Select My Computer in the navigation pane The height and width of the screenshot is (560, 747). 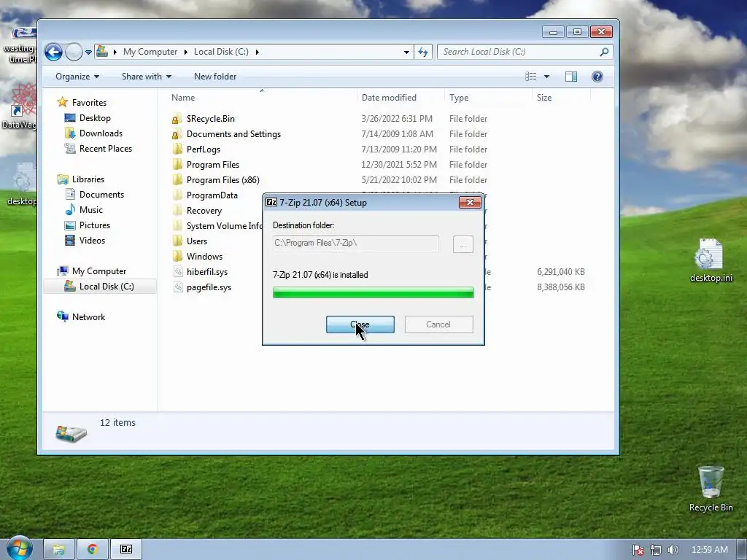(99, 271)
